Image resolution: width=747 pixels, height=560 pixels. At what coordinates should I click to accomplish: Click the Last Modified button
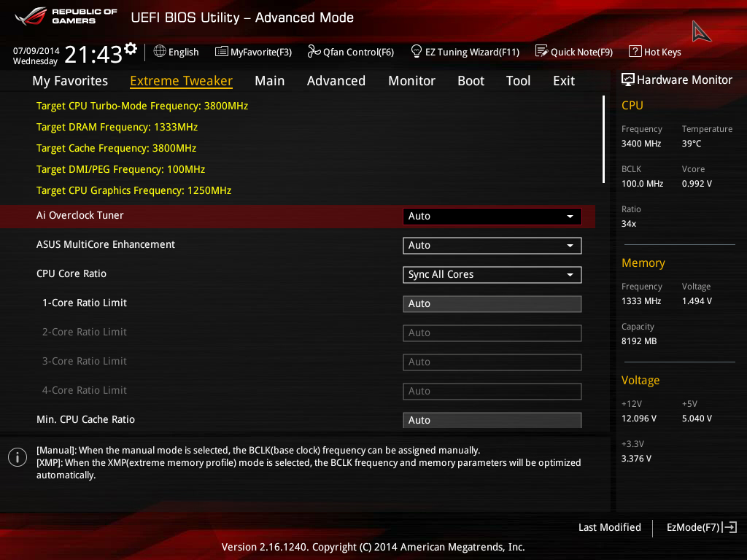tap(609, 527)
